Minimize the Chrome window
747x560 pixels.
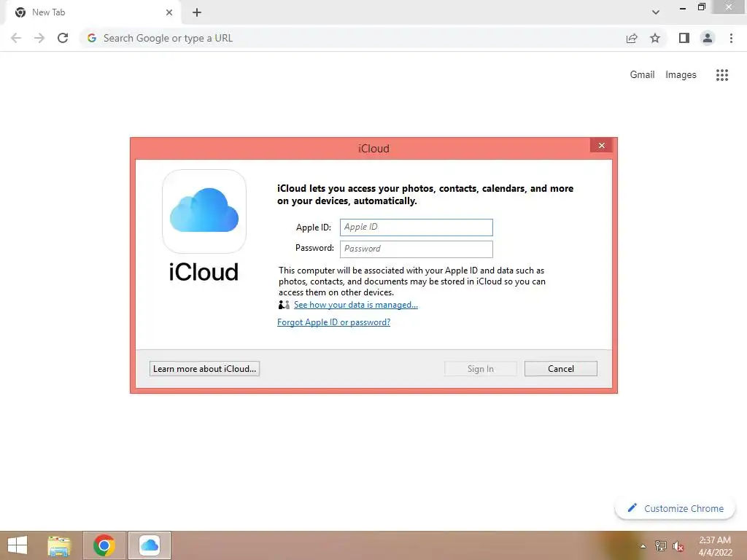pyautogui.click(x=683, y=7)
